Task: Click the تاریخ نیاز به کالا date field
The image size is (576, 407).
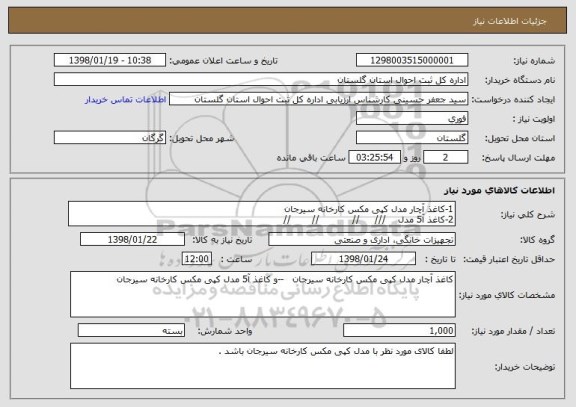Action: [132, 239]
